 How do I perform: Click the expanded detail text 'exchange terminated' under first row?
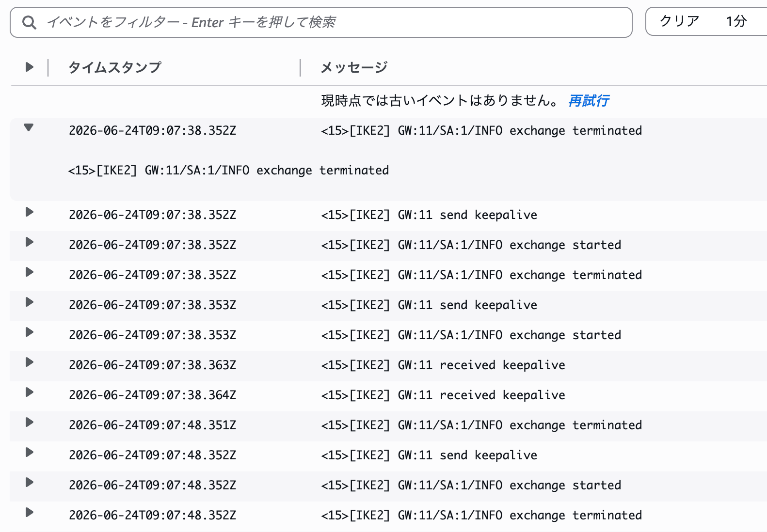(322, 171)
